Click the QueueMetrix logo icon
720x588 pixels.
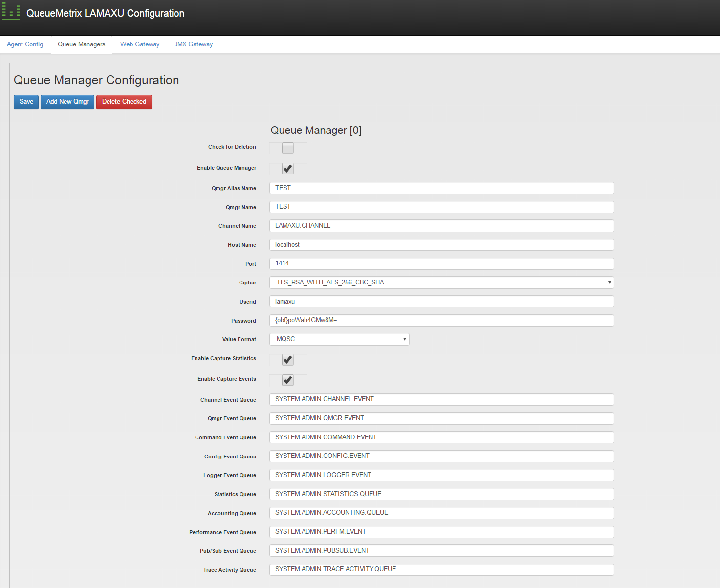point(11,13)
